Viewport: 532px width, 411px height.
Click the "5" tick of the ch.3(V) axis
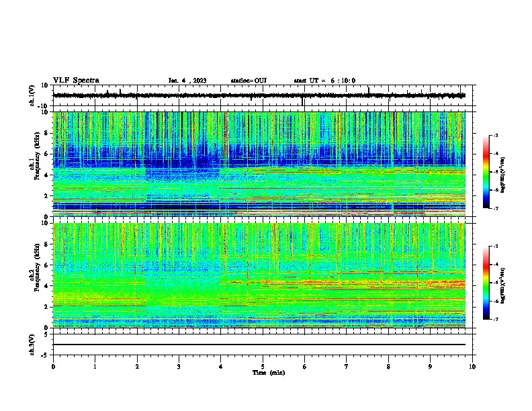tap(46, 334)
